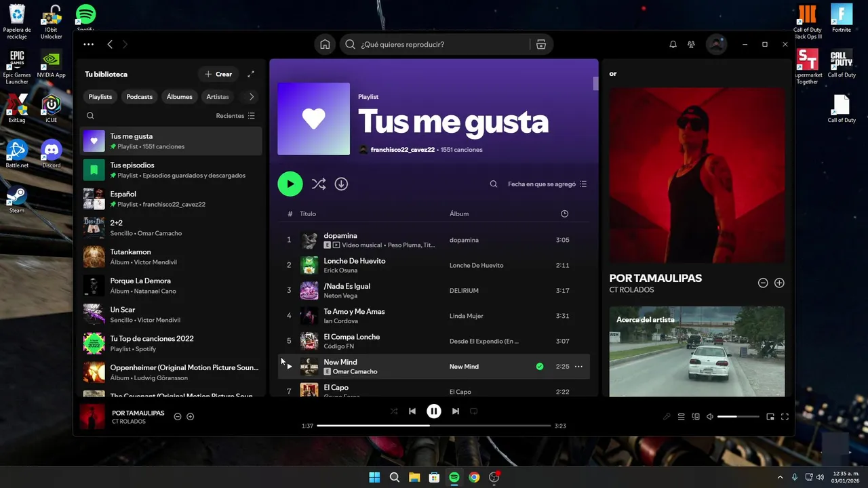Screen dimensions: 868x488
Task: Search in playlist magnifier icon
Action: click(494, 184)
